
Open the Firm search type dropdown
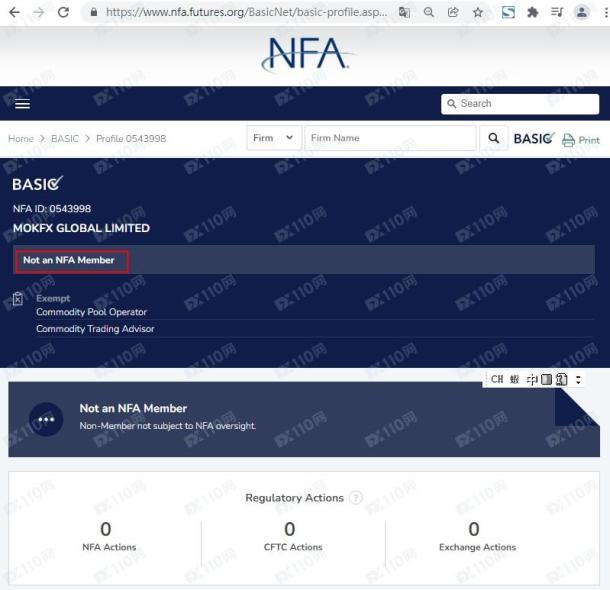(274, 138)
